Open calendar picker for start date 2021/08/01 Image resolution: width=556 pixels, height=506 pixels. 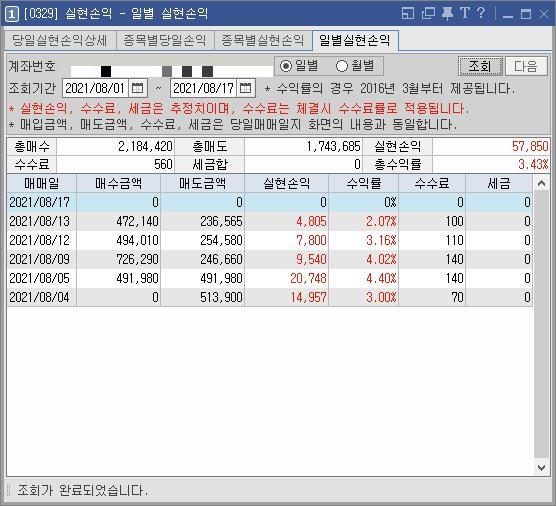pos(137,88)
